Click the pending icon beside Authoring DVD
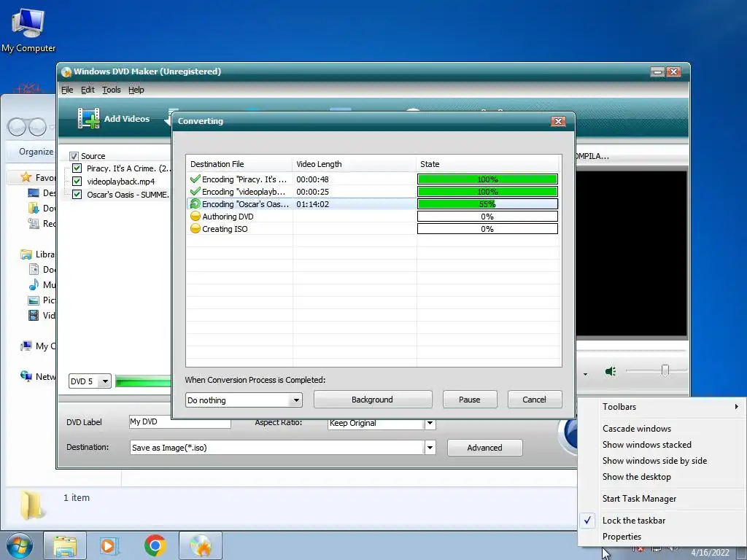 tap(195, 216)
